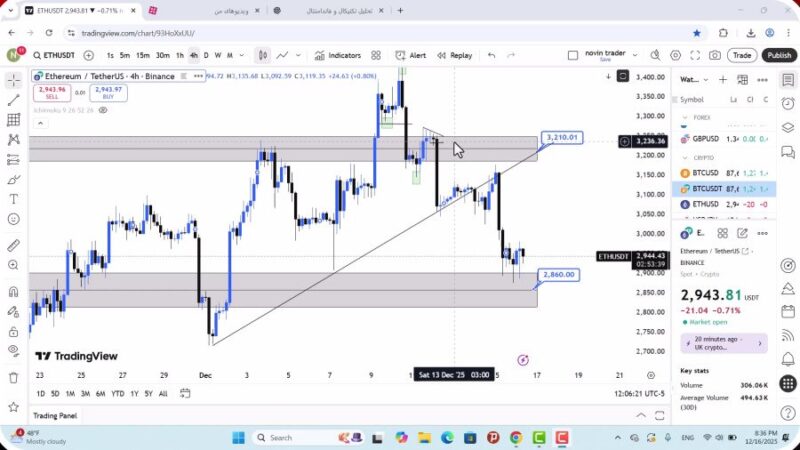
Task: Click the Trade button
Action: coord(741,56)
